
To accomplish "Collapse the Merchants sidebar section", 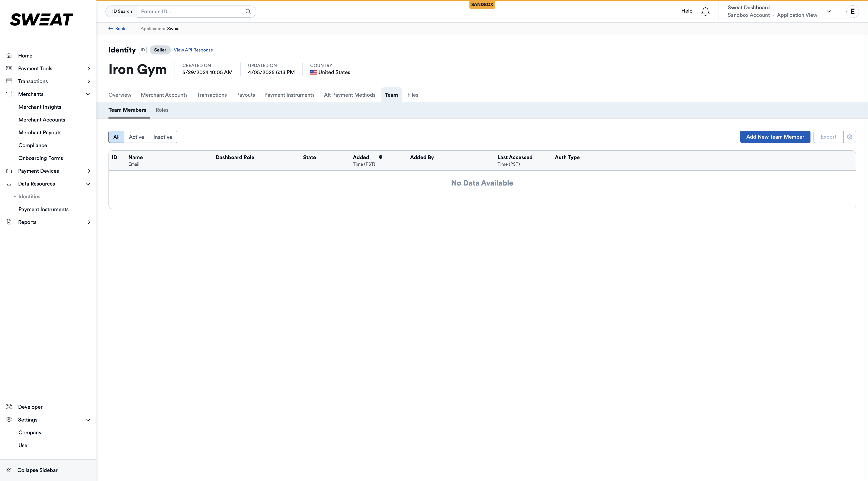I will tap(88, 94).
